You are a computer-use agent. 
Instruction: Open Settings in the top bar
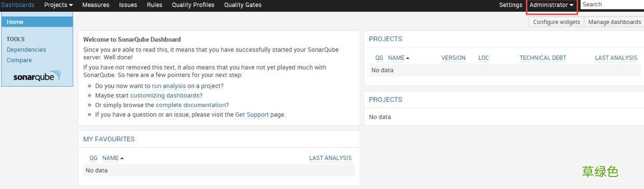510,5
